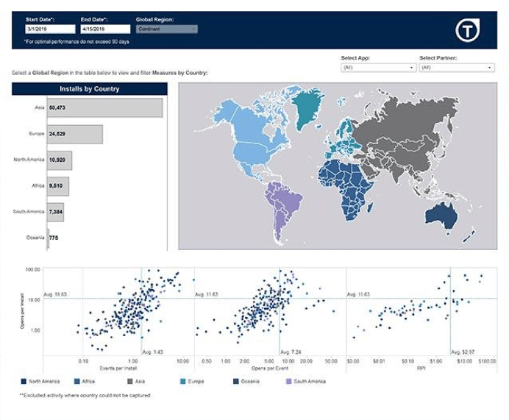The image size is (509, 420).
Task: Click the Africa legend color swatch
Action: 76,381
